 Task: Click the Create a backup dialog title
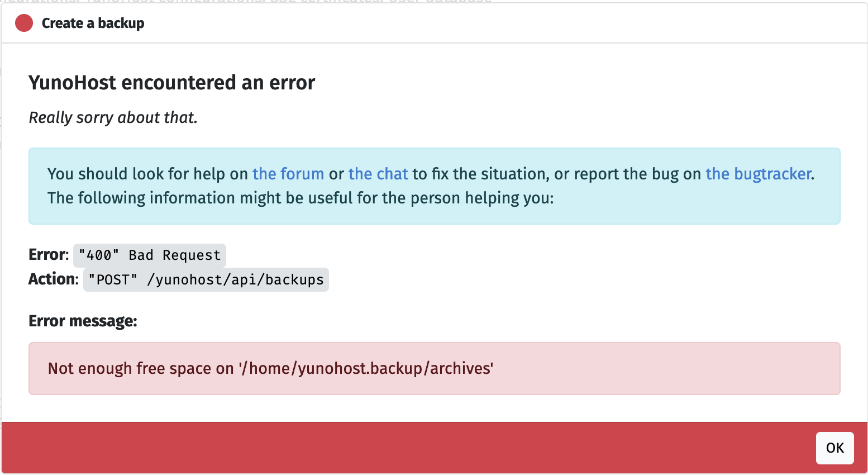coord(93,23)
